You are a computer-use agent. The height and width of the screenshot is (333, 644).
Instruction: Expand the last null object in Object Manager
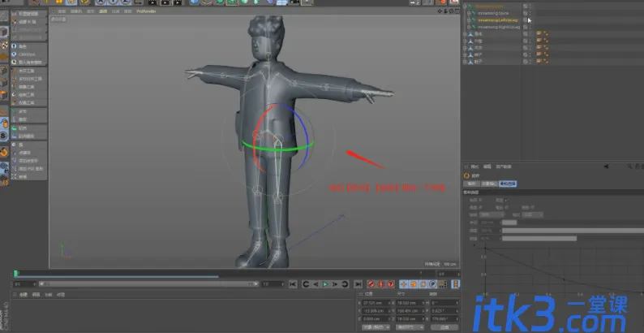click(465, 62)
